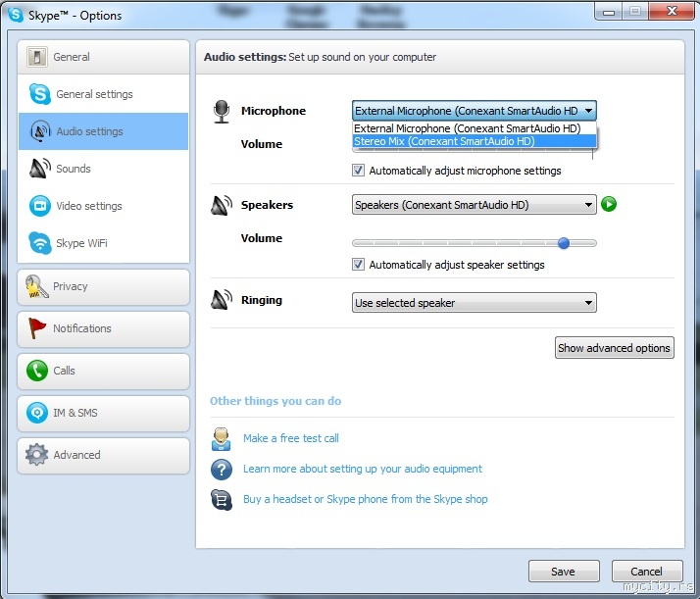Click the Advanced gear icon
700x599 pixels.
pos(36,455)
